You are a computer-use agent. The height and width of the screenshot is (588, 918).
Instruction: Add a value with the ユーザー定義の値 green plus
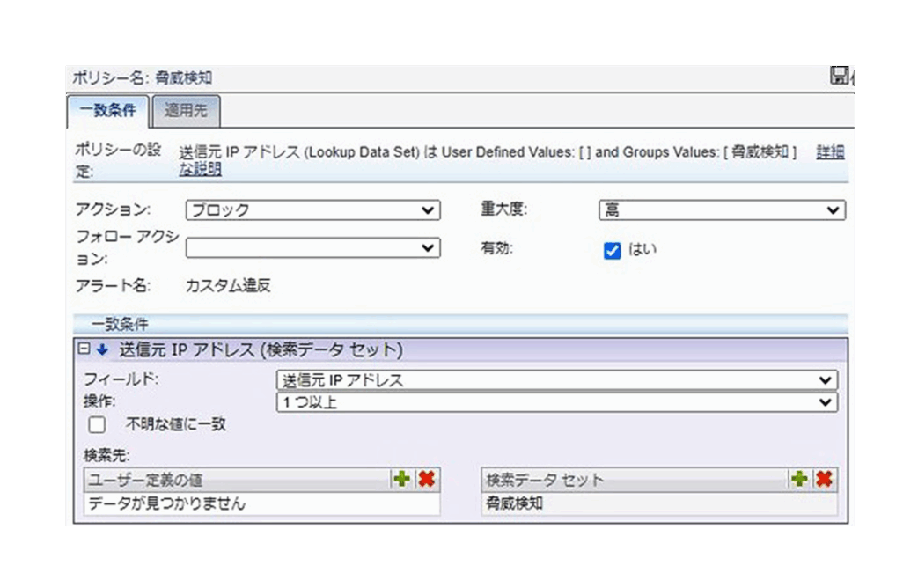tap(401, 479)
